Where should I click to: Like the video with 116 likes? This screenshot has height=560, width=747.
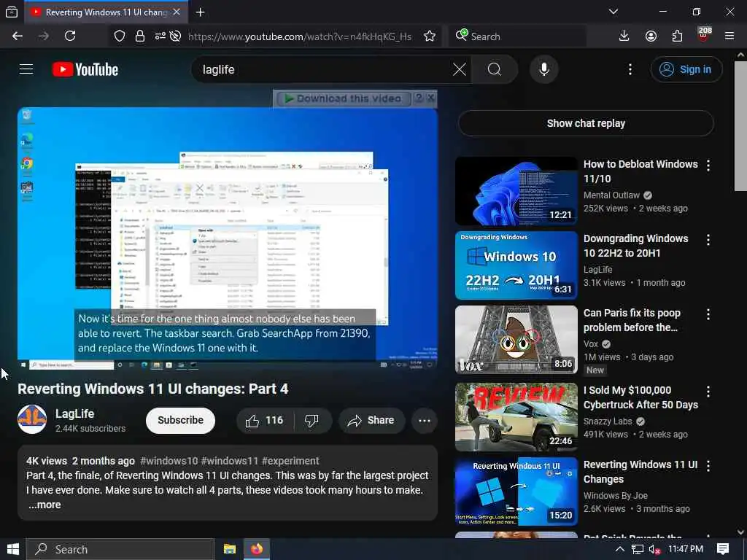[264, 421]
